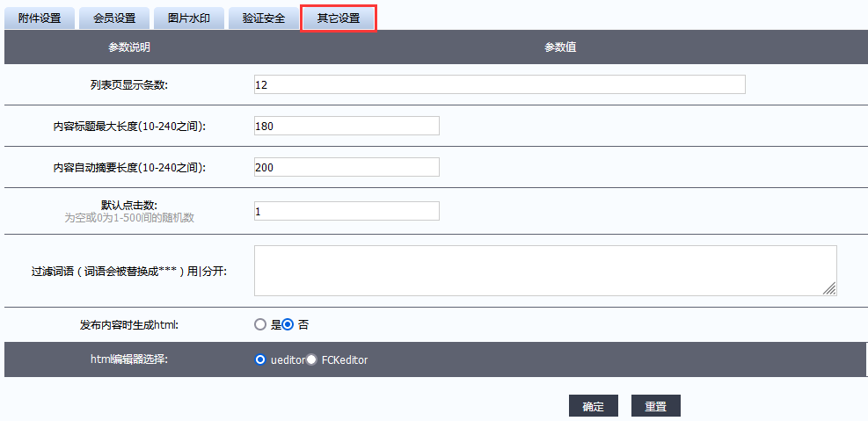Click the 内容自动摘要长度 field showing 200

(x=346, y=167)
